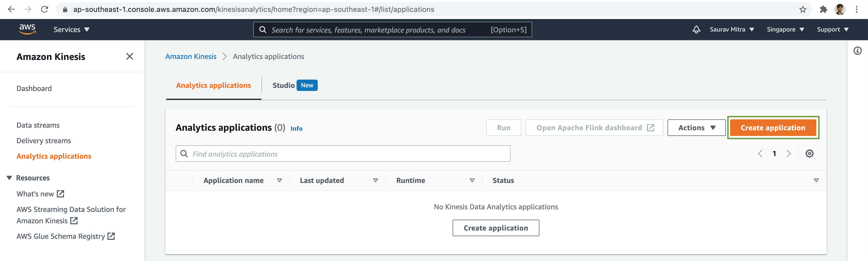View site lock information icon
Image resolution: width=868 pixels, height=261 pixels.
pyautogui.click(x=65, y=10)
